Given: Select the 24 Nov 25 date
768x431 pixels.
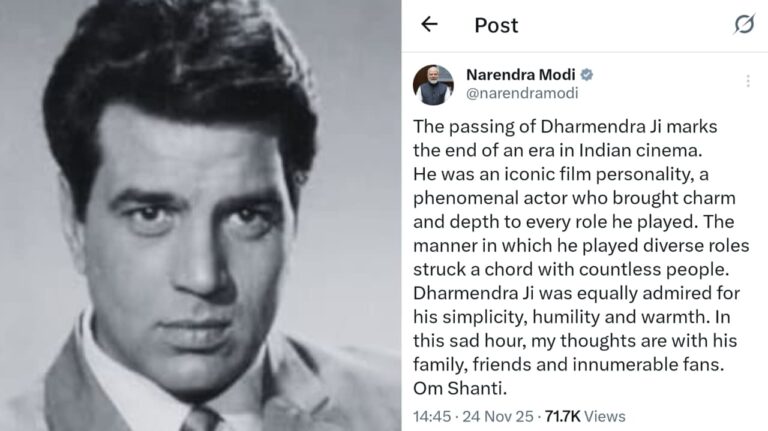Looking at the screenshot, I should coord(497,416).
